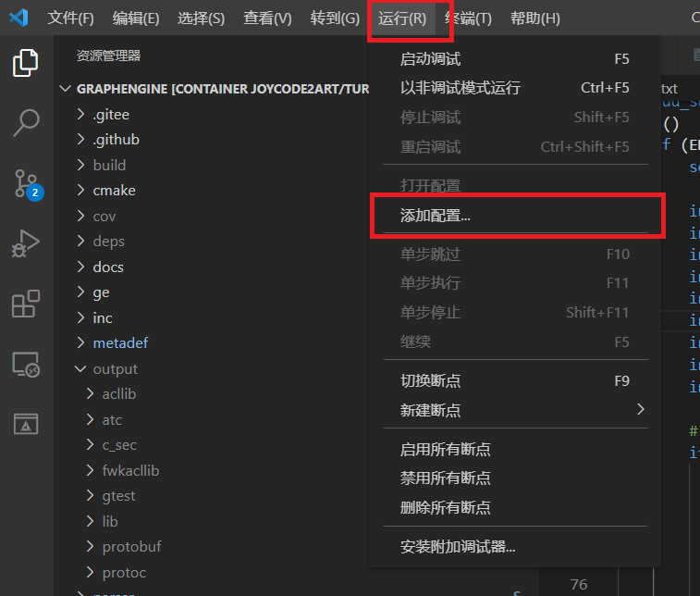Screen dimensions: 700x596
Task: Open Source Control view with 2 changes
Action: (26, 183)
